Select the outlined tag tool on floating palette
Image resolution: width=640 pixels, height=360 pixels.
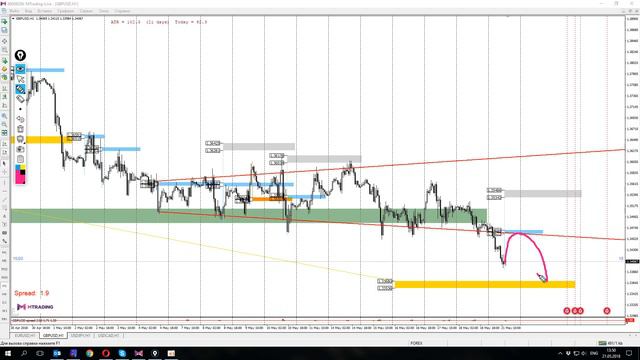click(x=20, y=99)
